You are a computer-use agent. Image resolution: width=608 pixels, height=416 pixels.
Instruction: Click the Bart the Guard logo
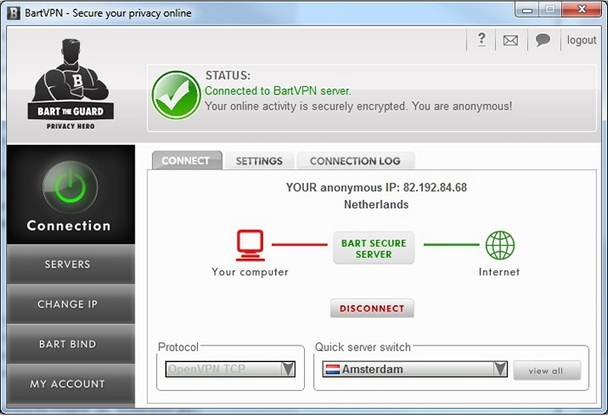(71, 84)
